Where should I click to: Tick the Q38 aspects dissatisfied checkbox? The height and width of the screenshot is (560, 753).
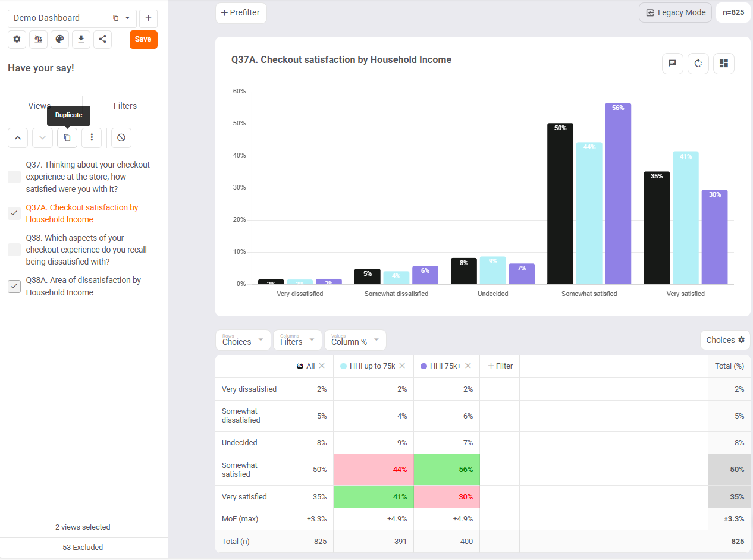14,250
